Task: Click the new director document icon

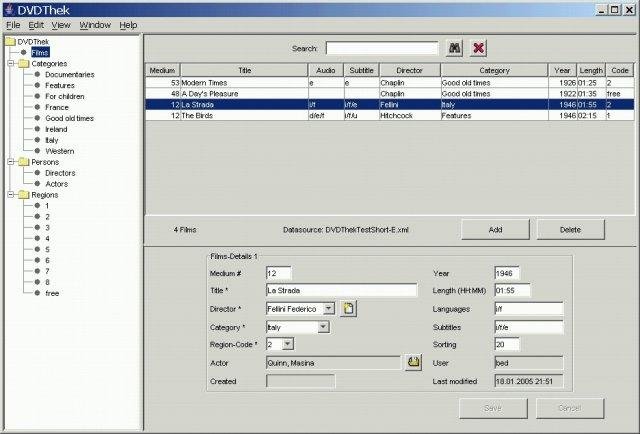Action: pos(348,309)
